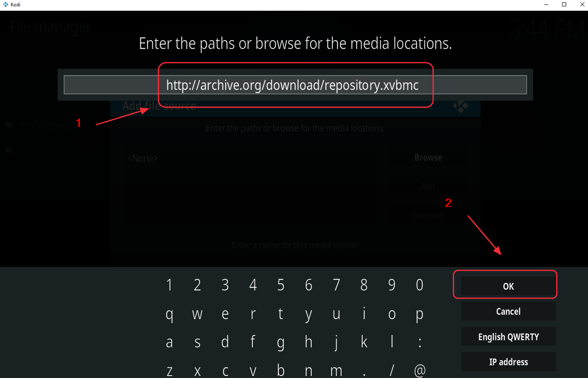Tap the letter h key
Screen dimensions: 588x378
pos(308,343)
